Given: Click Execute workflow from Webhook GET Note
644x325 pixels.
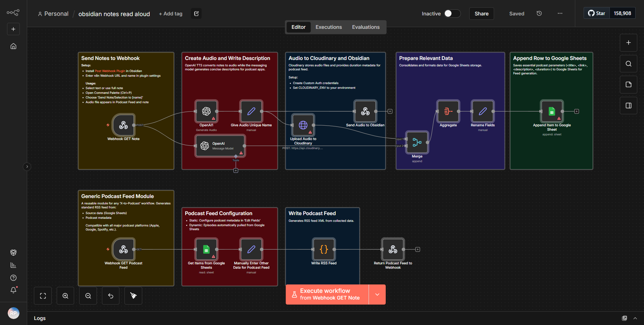Looking at the screenshot, I should pyautogui.click(x=327, y=295).
